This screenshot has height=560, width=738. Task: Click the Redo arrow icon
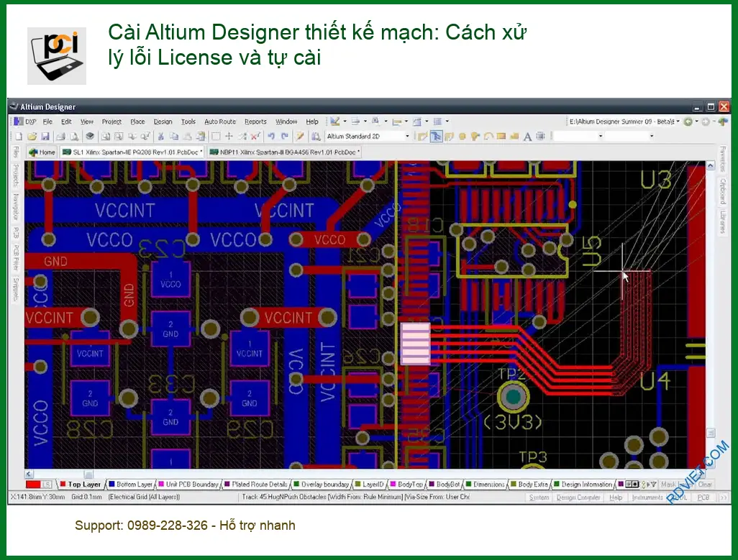[x=285, y=137]
